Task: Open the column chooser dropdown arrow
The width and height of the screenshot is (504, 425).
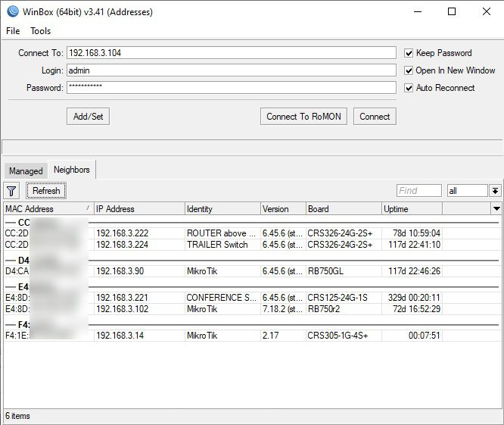Action: click(x=496, y=209)
